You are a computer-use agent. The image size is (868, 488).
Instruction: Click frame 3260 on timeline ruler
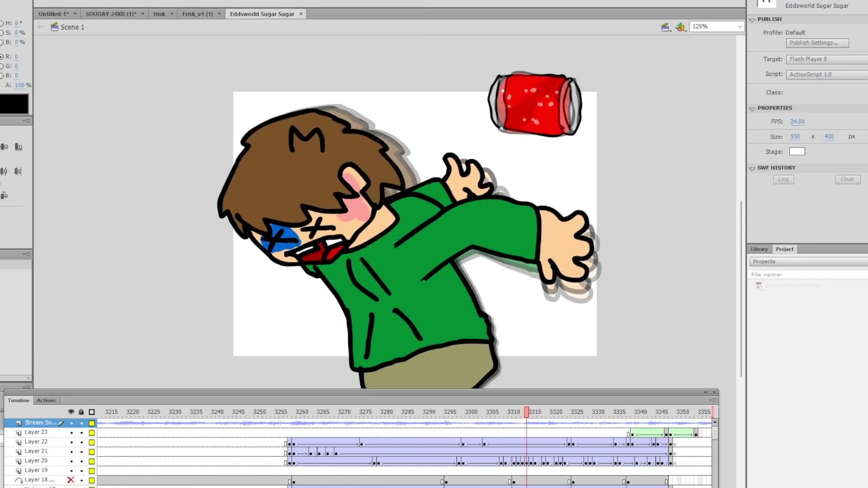point(302,412)
